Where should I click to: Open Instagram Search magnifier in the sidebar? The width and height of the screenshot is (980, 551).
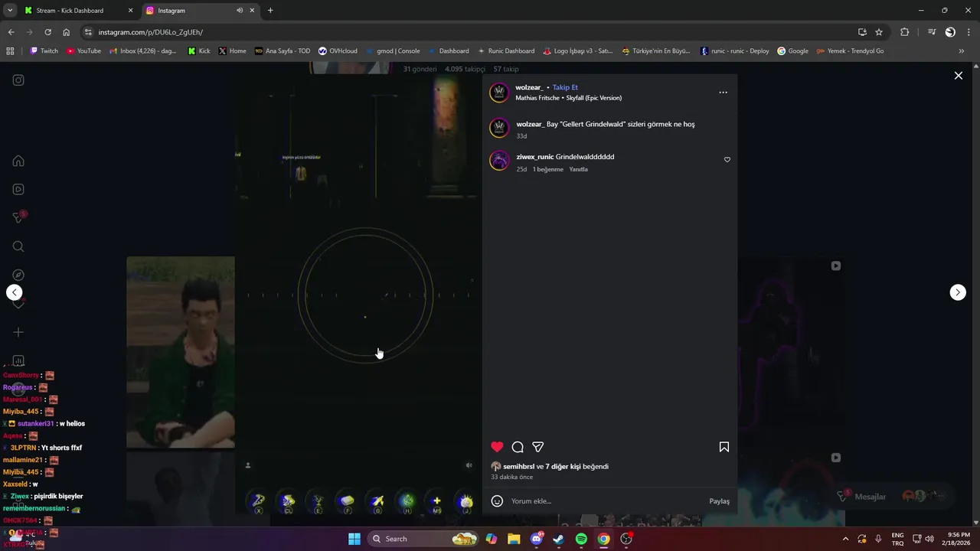[18, 246]
